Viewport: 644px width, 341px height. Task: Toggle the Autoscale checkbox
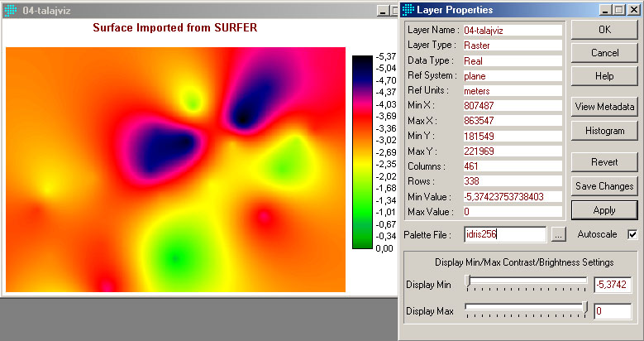632,234
